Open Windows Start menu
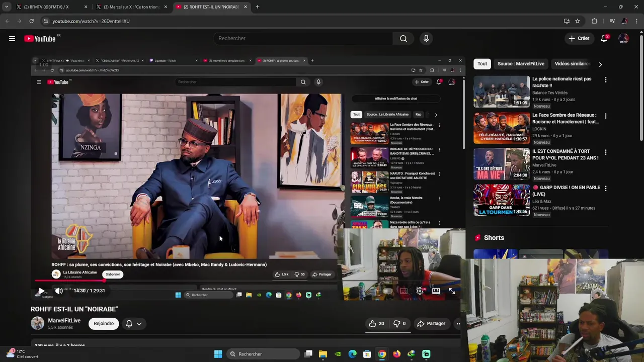 pos(218,354)
